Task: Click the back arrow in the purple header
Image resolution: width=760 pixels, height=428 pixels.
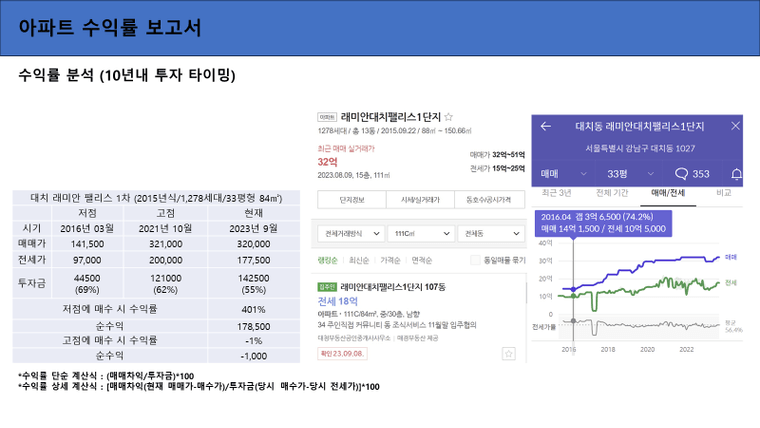Action: tap(546, 126)
